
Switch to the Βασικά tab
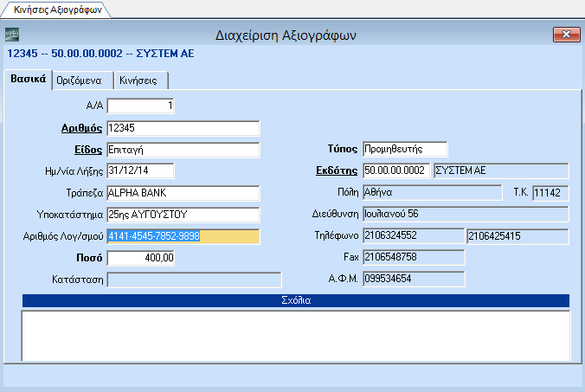pos(28,79)
